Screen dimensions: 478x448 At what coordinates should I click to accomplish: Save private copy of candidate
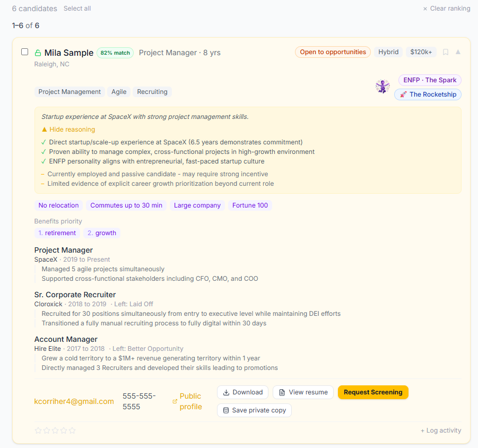click(254, 410)
